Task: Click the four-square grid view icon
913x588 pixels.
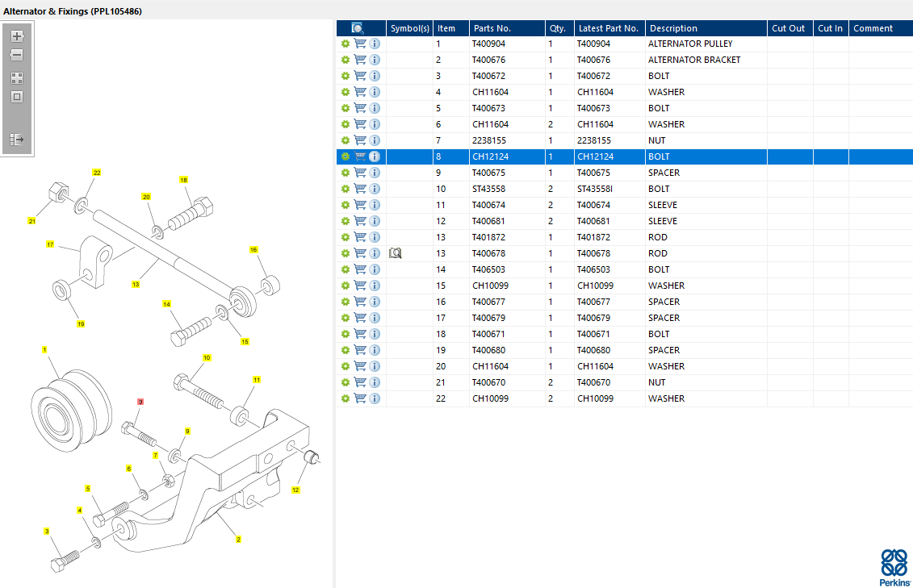Action: [x=17, y=78]
